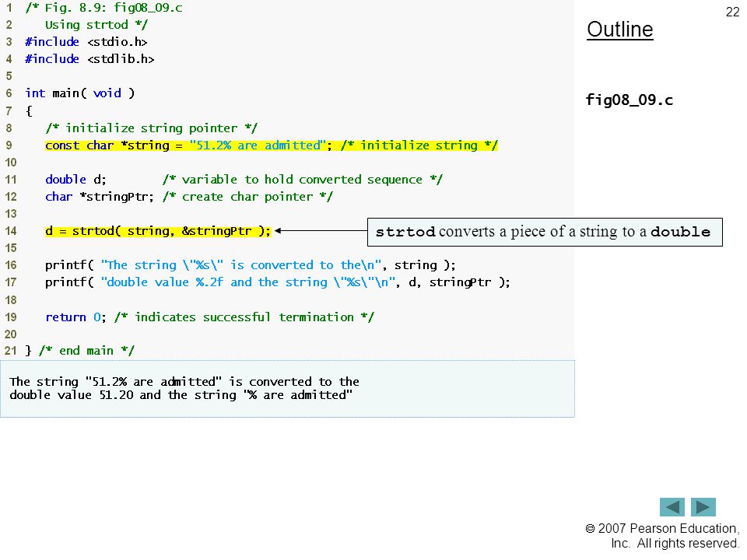747x560 pixels.
Task: Click slide number 22
Action: [732, 12]
